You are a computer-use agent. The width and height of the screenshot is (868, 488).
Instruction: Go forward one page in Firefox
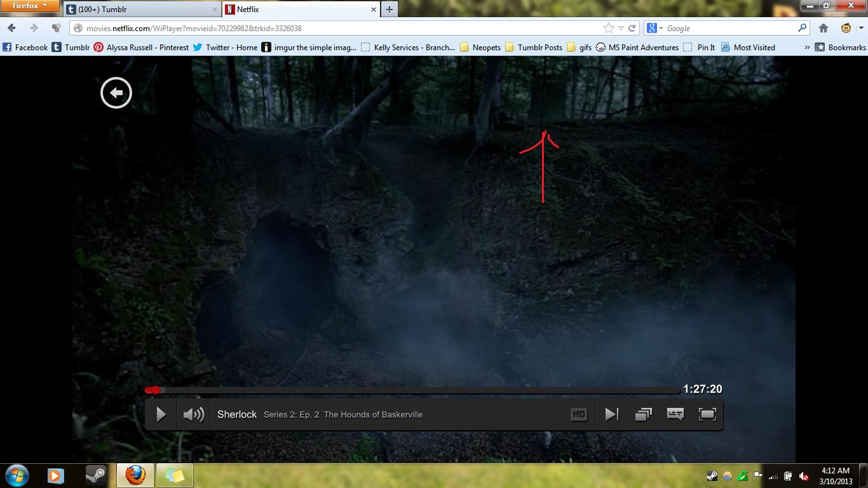[34, 28]
